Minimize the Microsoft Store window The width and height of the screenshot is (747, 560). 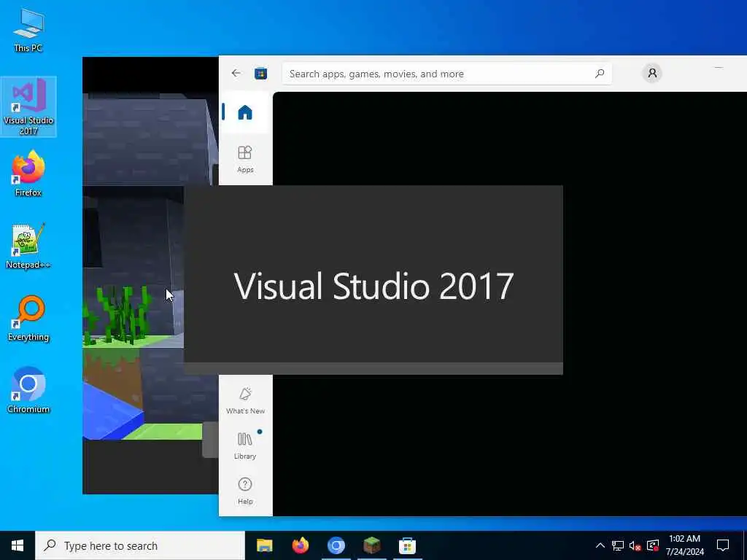[x=719, y=68]
